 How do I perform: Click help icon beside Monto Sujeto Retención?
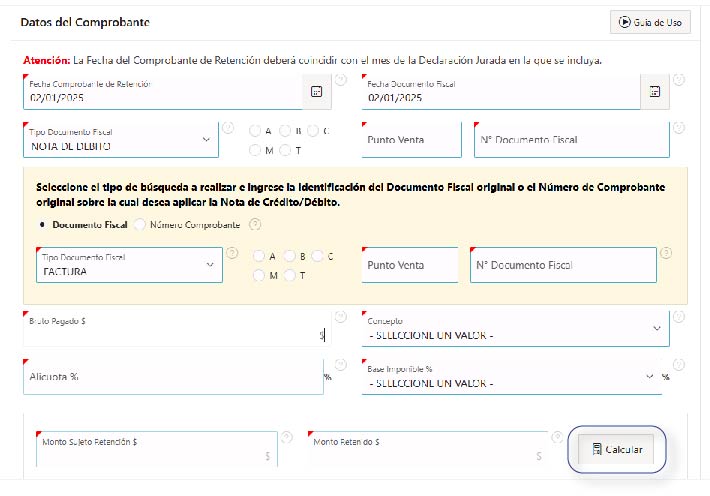click(x=286, y=437)
